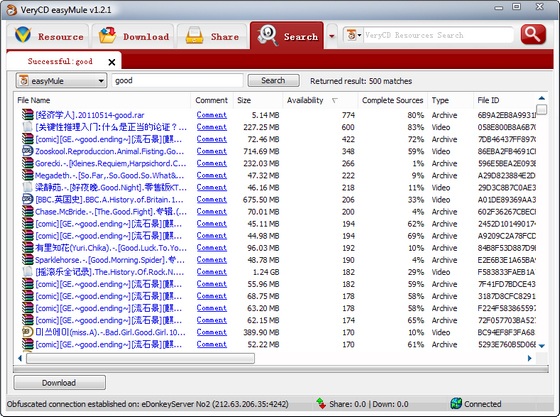Image resolution: width=560 pixels, height=417 pixels.
Task: Open Comment link for 714.69 MB video
Action: click(211, 151)
